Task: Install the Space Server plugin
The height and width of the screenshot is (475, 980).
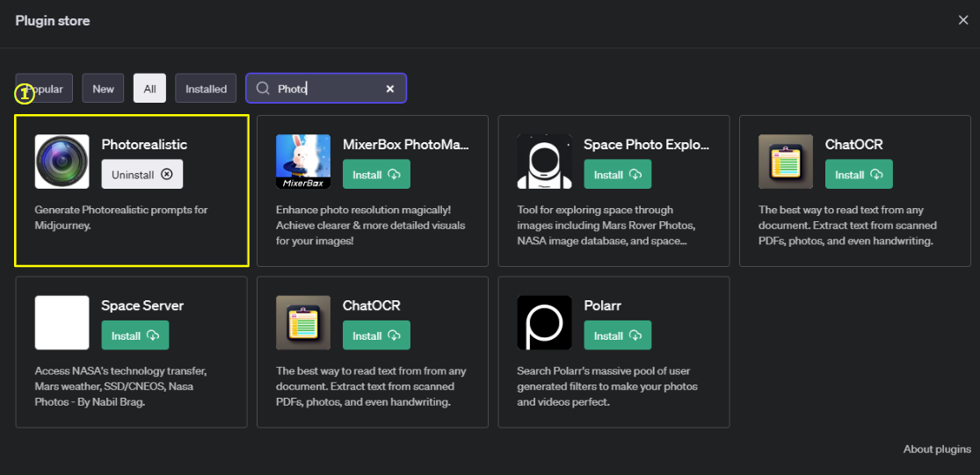Action: [x=135, y=335]
